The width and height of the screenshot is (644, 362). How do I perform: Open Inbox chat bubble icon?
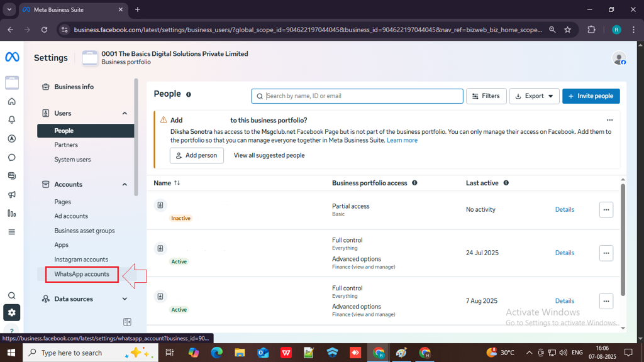[x=12, y=158]
